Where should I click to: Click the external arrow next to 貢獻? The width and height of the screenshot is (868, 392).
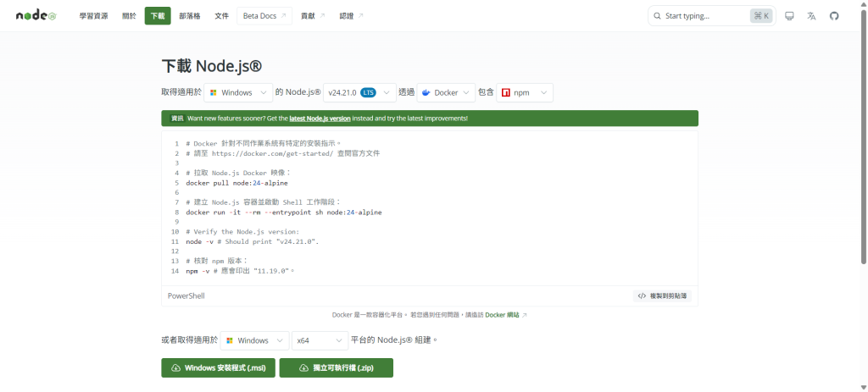click(x=322, y=16)
